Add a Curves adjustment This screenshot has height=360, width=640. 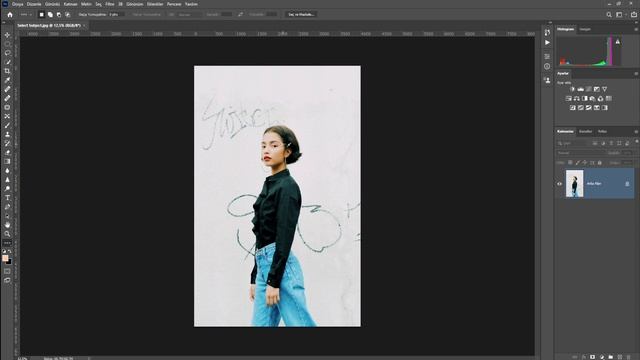(x=589, y=89)
